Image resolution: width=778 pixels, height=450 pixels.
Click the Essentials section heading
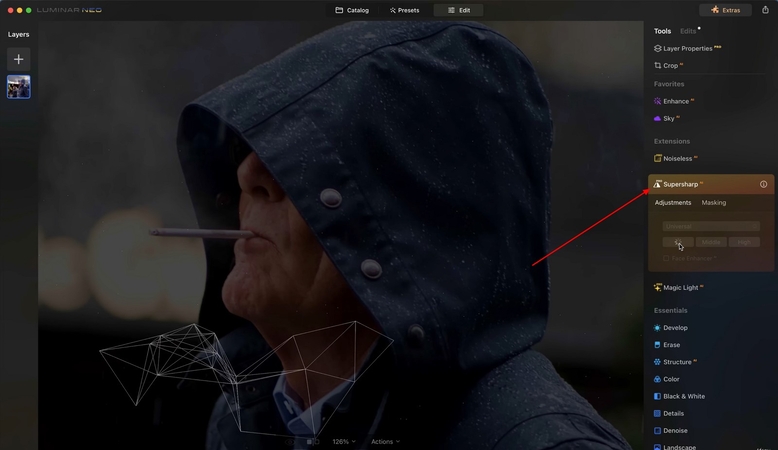click(x=670, y=310)
